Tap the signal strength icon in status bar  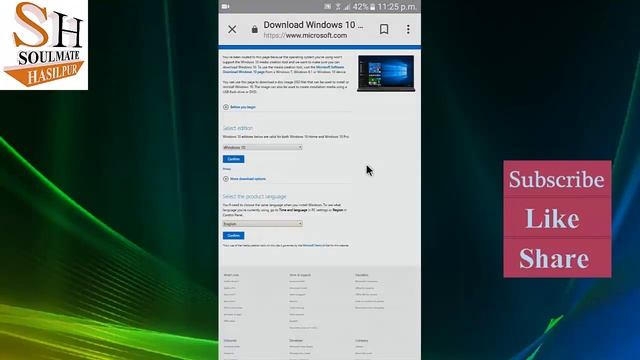point(347,7)
